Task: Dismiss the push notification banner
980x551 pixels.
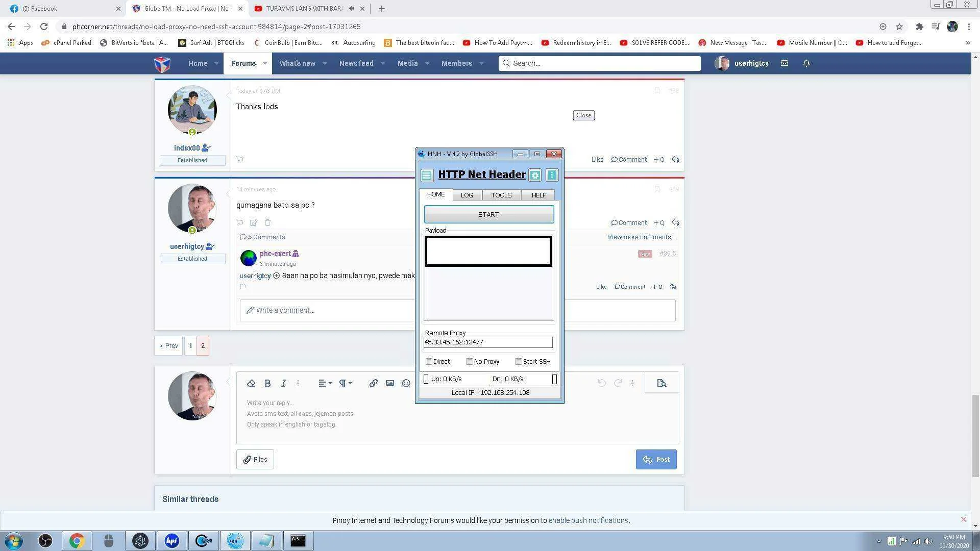Action: pos(963,519)
